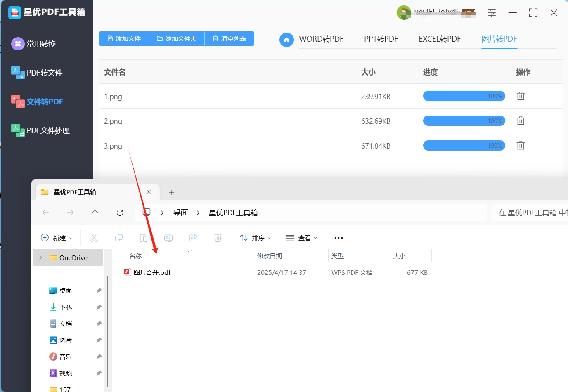Open the PDF转文件 sidebar section
The width and height of the screenshot is (568, 392).
[37, 73]
